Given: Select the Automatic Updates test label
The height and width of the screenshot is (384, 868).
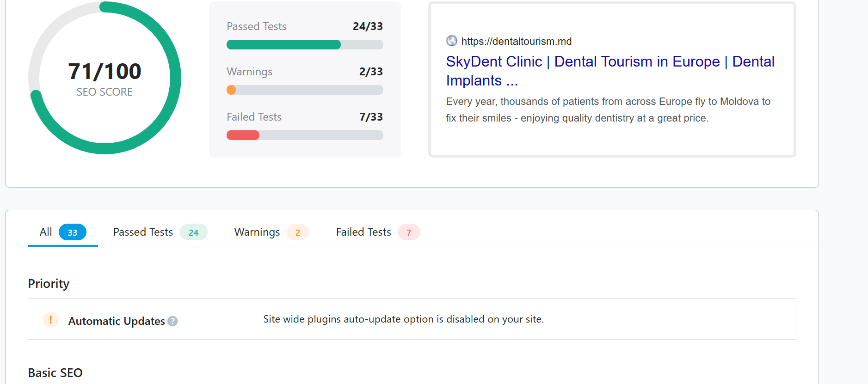Looking at the screenshot, I should (117, 321).
